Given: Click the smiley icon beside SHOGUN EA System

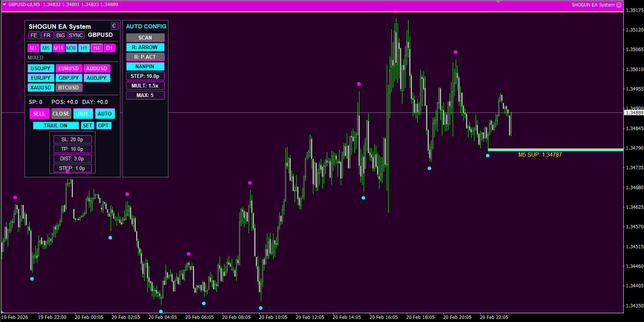Looking at the screenshot, I should 619,5.
